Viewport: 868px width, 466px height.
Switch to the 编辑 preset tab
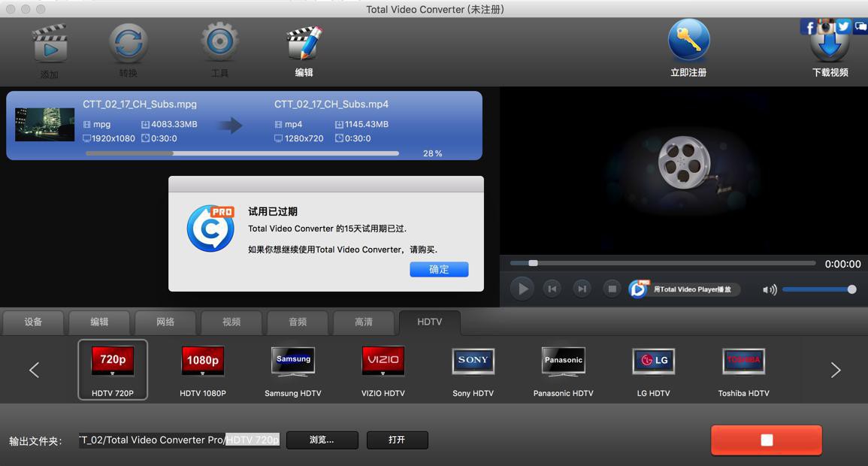coord(99,322)
